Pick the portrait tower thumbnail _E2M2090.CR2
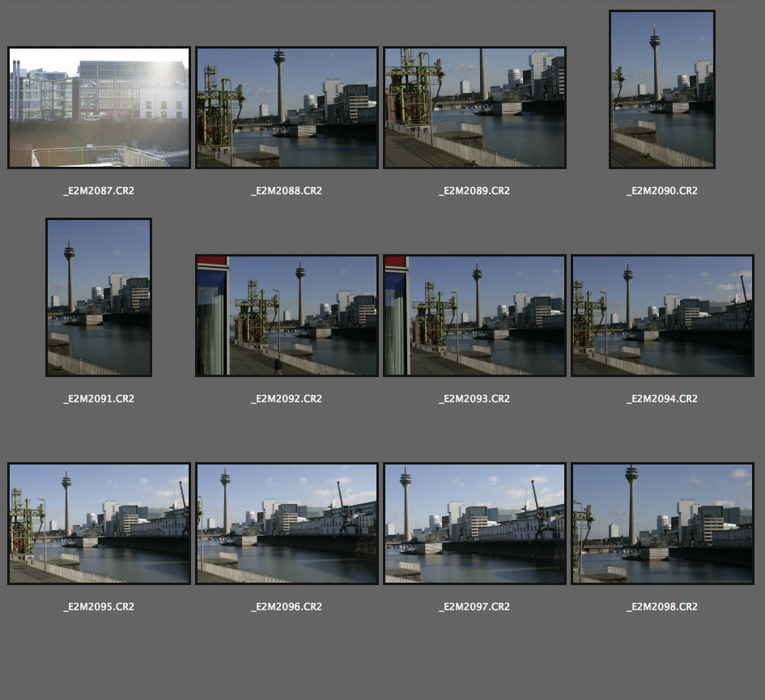The image size is (765, 700). coord(662,90)
